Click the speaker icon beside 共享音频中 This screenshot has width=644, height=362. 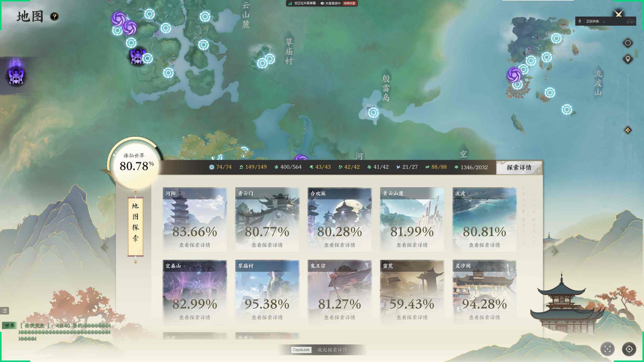point(322,3)
